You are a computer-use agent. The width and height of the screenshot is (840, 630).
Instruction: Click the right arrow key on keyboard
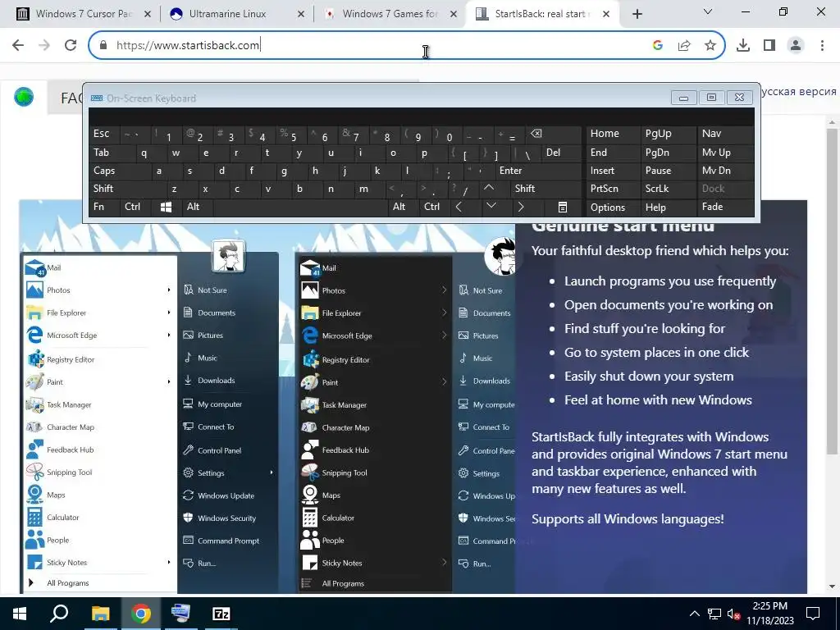coord(521,207)
